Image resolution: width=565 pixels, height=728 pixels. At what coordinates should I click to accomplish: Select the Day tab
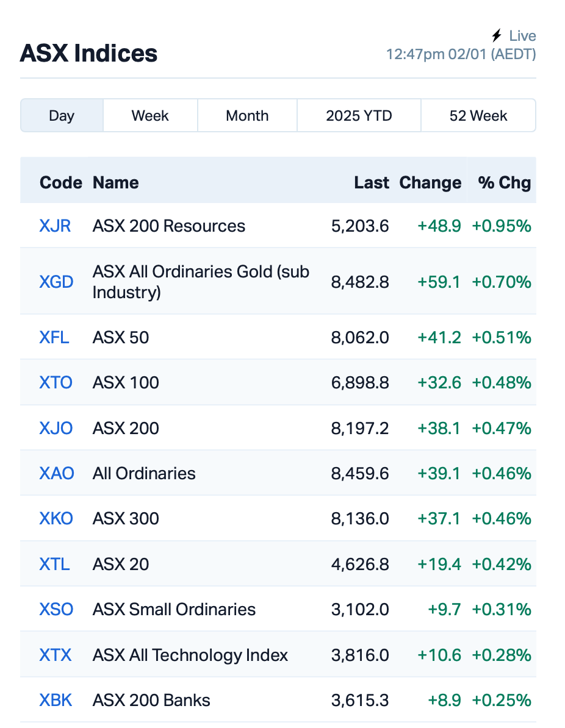click(x=62, y=115)
